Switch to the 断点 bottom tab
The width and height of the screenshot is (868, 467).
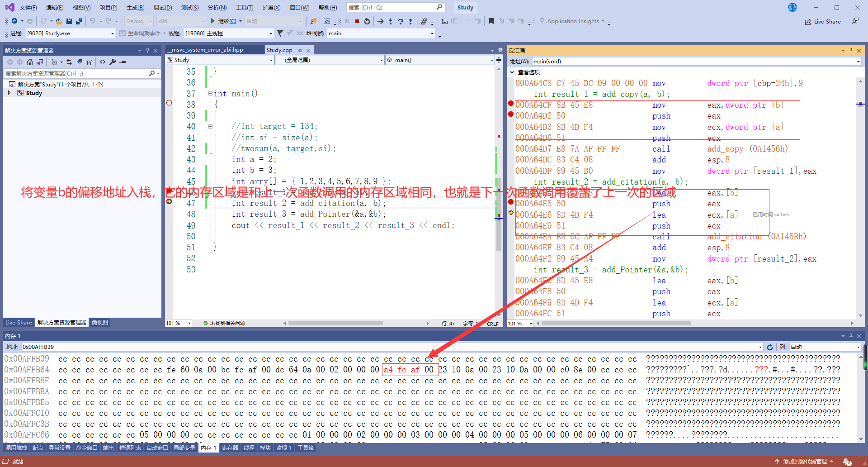(x=38, y=448)
